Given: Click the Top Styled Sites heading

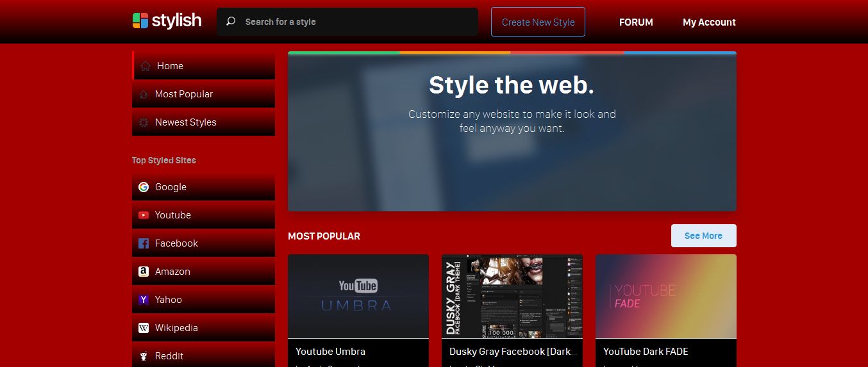Looking at the screenshot, I should point(164,160).
